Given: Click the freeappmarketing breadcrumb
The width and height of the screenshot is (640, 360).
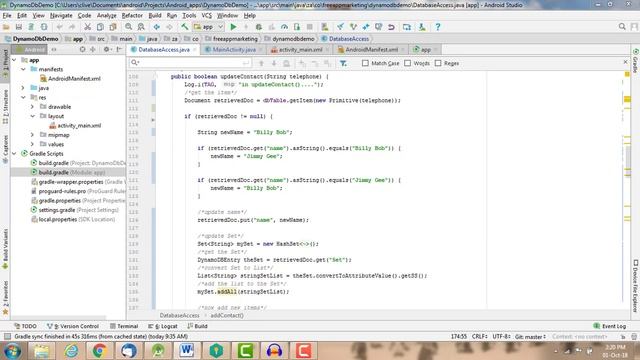Looking at the screenshot, I should pyautogui.click(x=231, y=39).
